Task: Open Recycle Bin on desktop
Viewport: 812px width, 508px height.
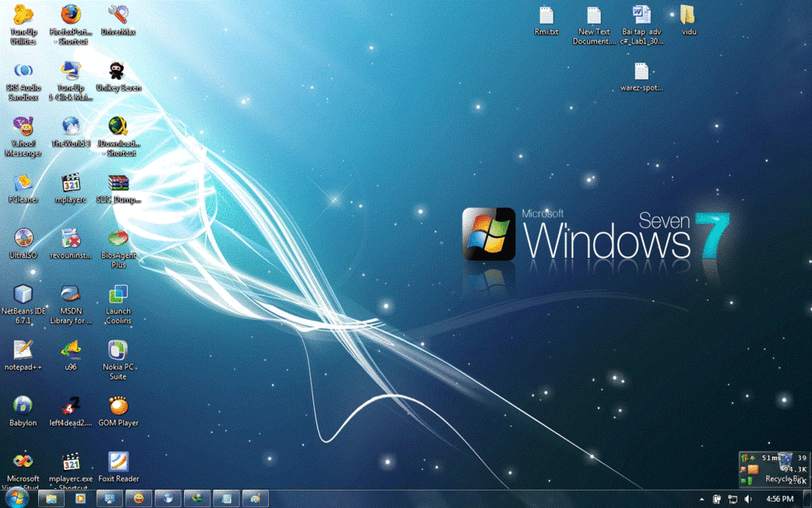Action: click(786, 468)
